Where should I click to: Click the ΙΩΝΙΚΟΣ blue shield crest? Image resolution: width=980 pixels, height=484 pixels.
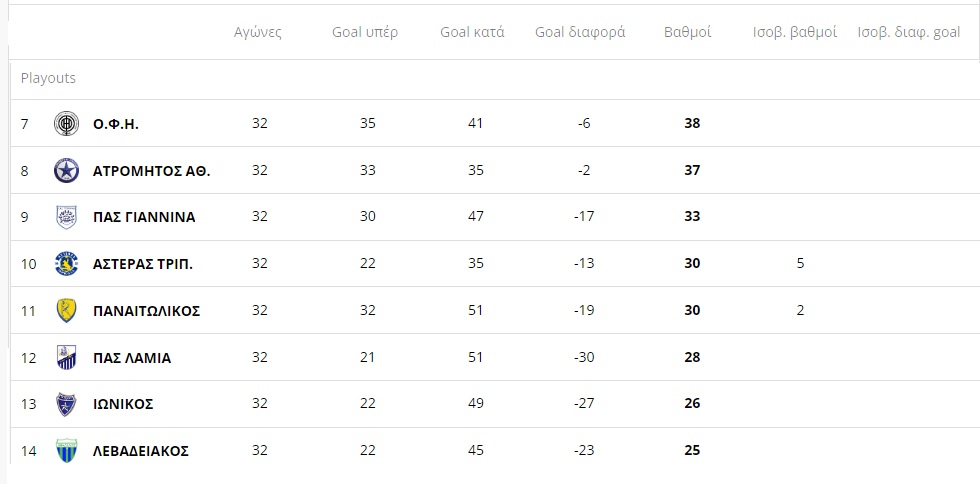[x=66, y=404]
